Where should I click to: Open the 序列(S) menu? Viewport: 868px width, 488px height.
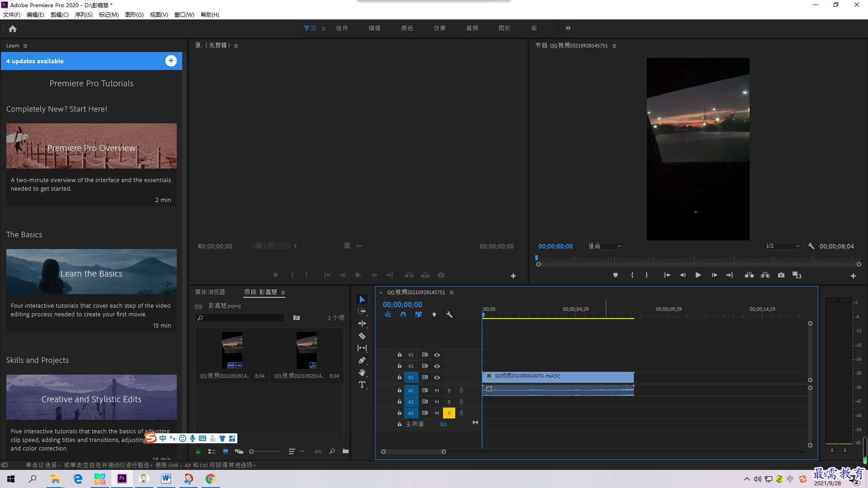tap(84, 14)
